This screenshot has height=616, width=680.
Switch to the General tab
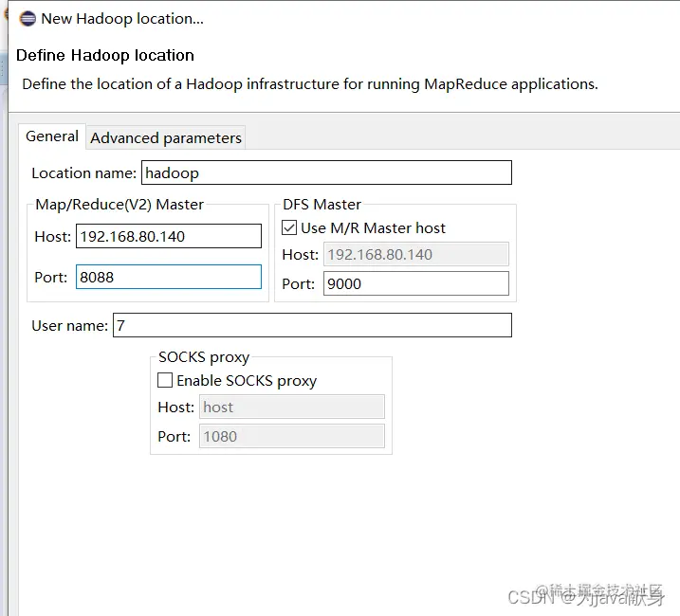[x=52, y=136]
